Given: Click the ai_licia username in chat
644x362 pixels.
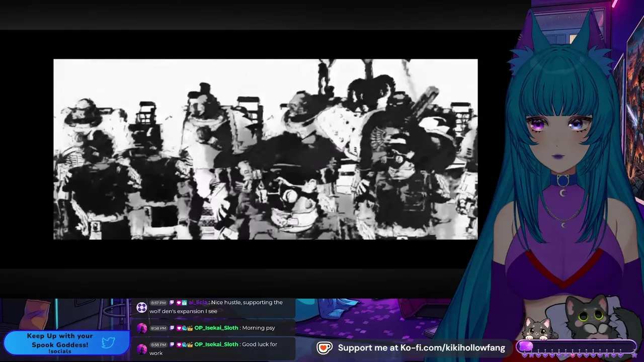Looking at the screenshot, I should pyautogui.click(x=198, y=303).
